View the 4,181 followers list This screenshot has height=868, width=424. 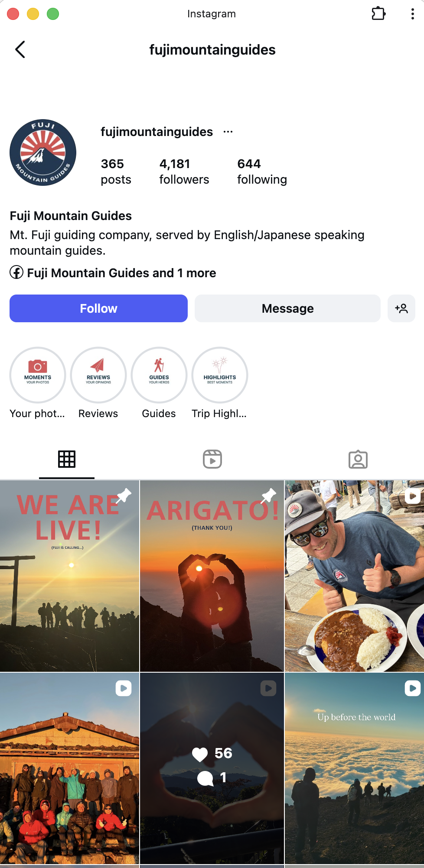184,172
